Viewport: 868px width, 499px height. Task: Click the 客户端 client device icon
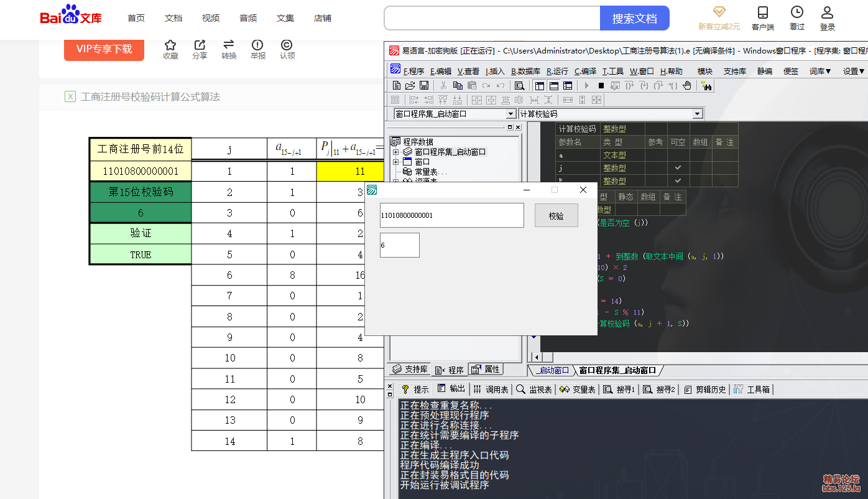click(x=762, y=13)
